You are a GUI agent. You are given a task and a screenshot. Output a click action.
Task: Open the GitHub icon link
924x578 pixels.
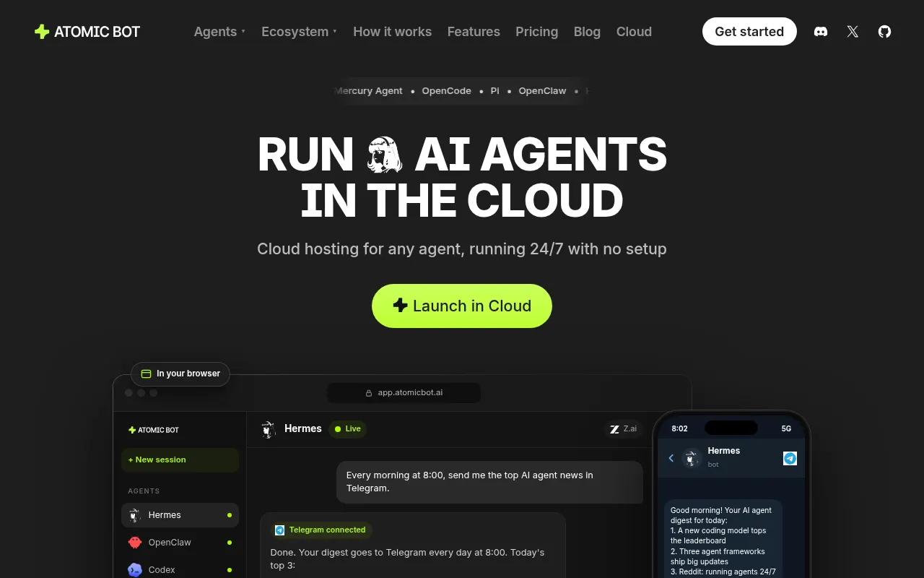coord(884,32)
